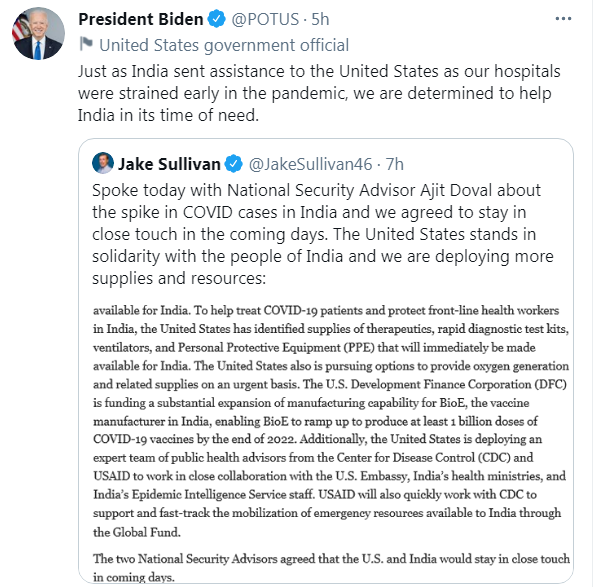Click Biden's tweet text about India assistance

(x=319, y=93)
